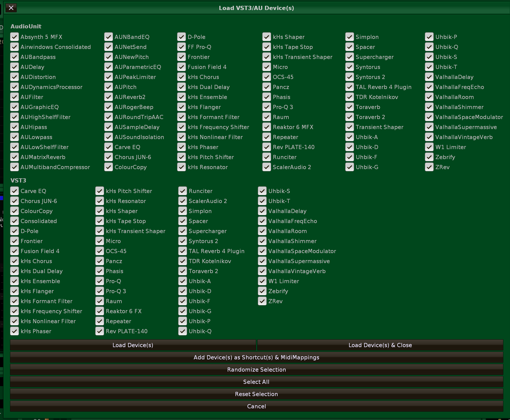Cancel the device loading dialog
510x420 pixels.
[x=256, y=406]
